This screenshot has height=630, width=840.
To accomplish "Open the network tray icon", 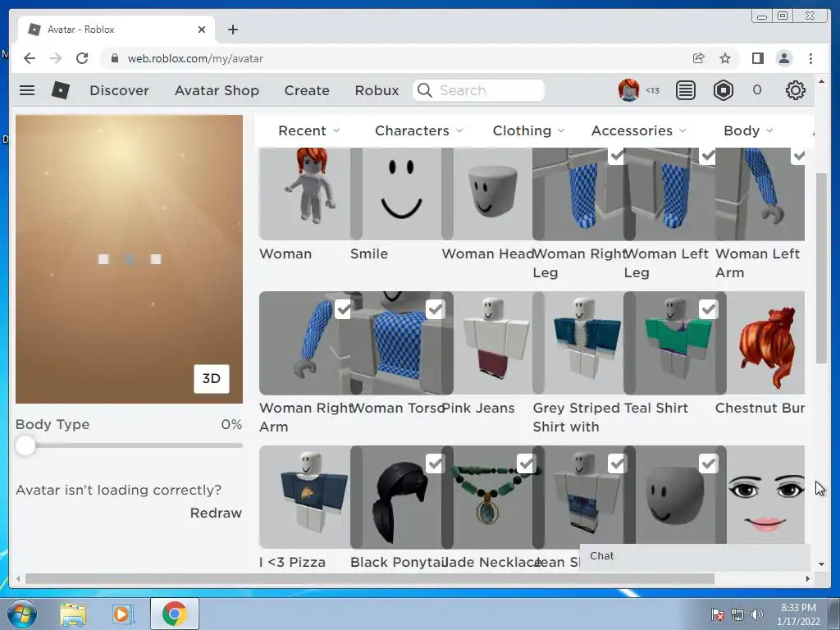I will [x=737, y=614].
